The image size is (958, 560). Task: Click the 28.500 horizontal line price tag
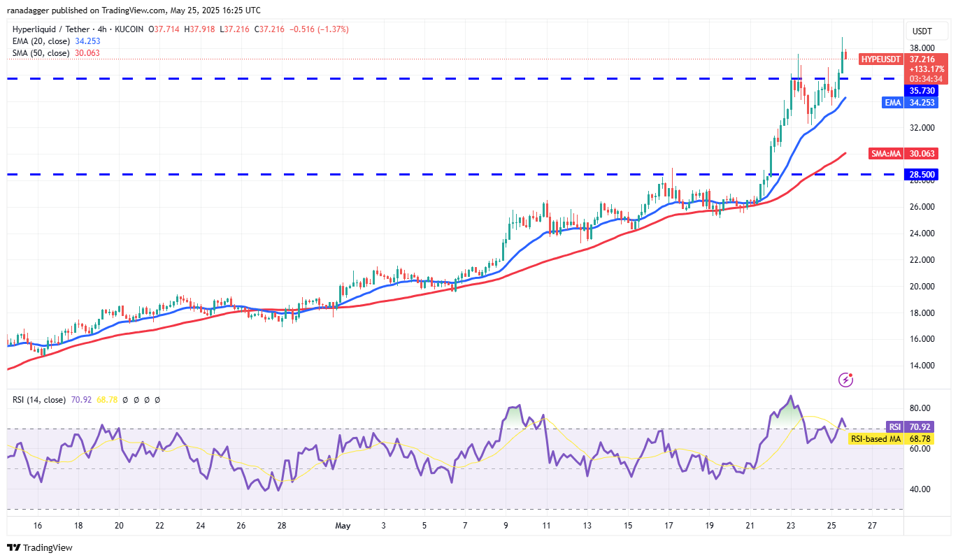click(x=922, y=174)
